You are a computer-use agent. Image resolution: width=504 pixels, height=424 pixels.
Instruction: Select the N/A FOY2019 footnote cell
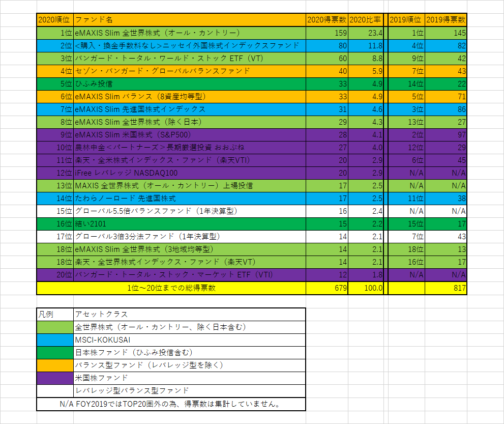click(171, 404)
